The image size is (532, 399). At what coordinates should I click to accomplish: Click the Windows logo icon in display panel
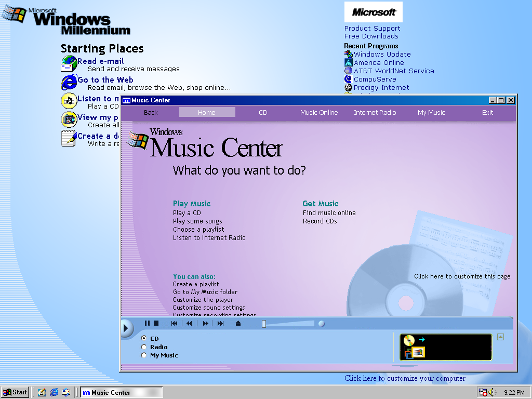click(419, 353)
